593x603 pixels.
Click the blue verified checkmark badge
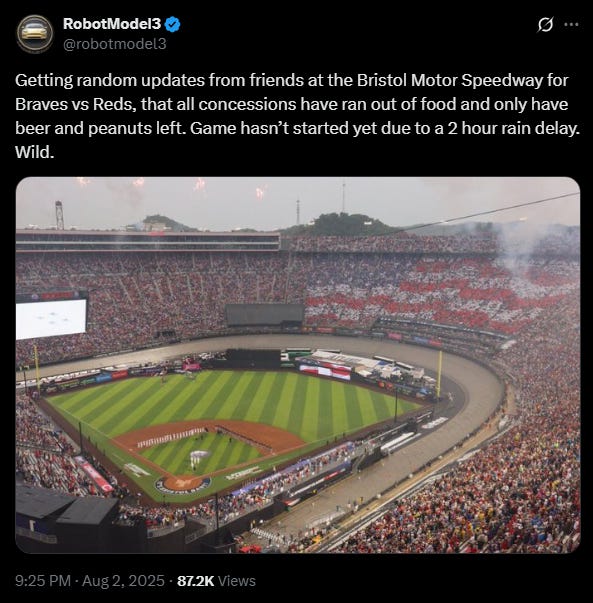coord(173,24)
